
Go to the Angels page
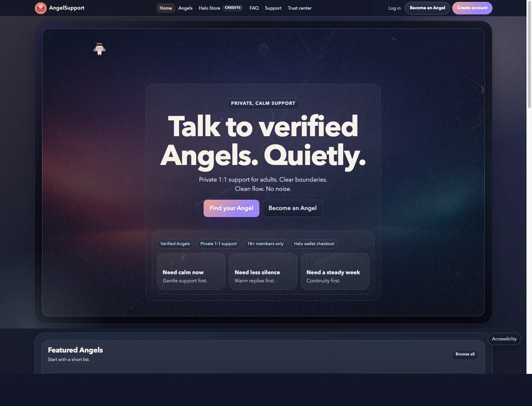185,8
